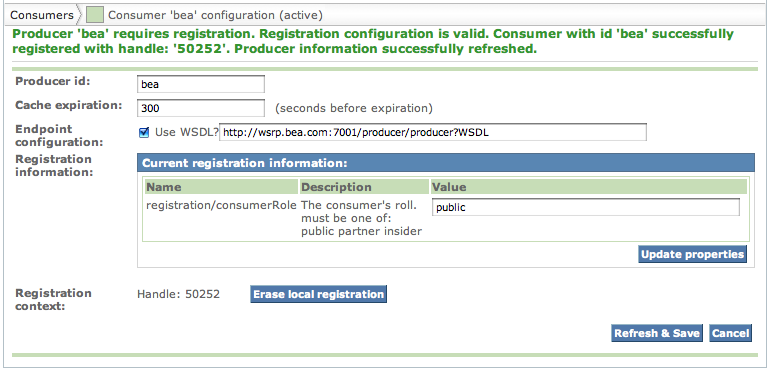Cancel the consumer configuration
This screenshot has width=769, height=371.
pyautogui.click(x=730, y=333)
